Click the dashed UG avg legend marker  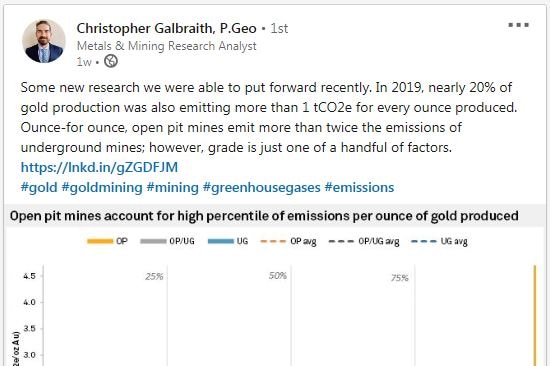tap(424, 241)
